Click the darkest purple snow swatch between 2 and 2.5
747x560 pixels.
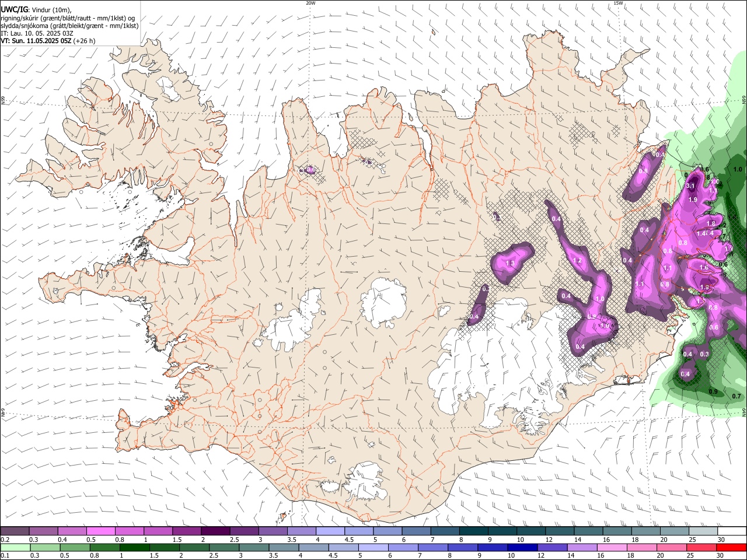(x=215, y=531)
